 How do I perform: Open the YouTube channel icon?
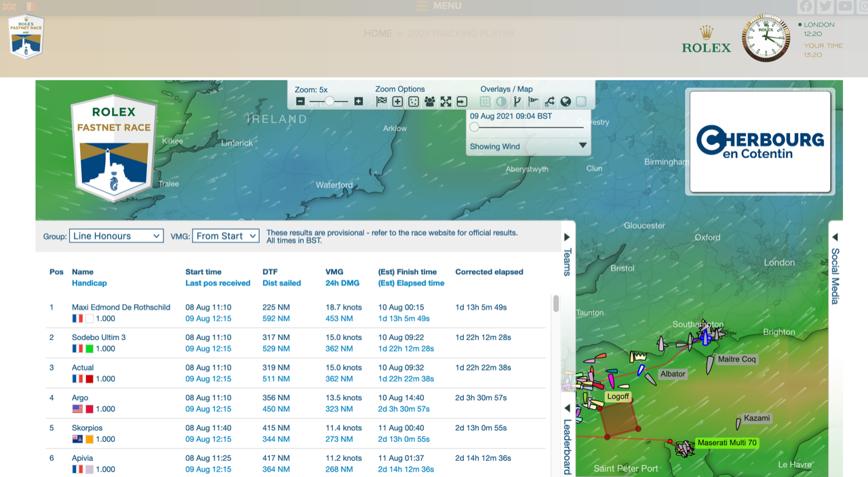(845, 7)
